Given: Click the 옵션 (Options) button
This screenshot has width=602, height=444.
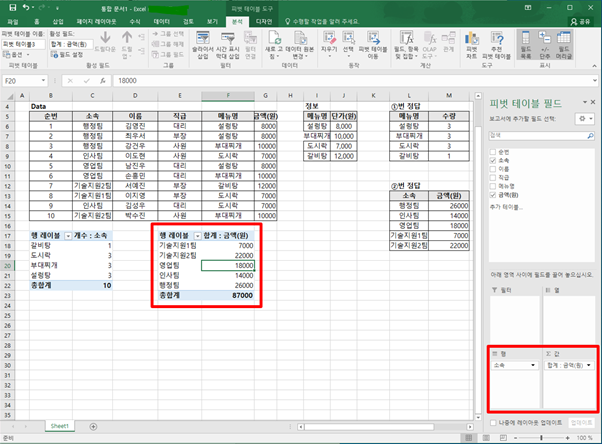Looking at the screenshot, I should pos(14,55).
